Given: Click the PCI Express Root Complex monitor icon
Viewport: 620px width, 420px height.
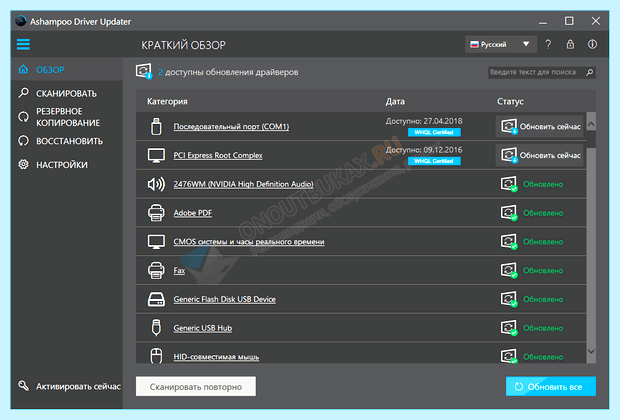Looking at the screenshot, I should (x=156, y=155).
